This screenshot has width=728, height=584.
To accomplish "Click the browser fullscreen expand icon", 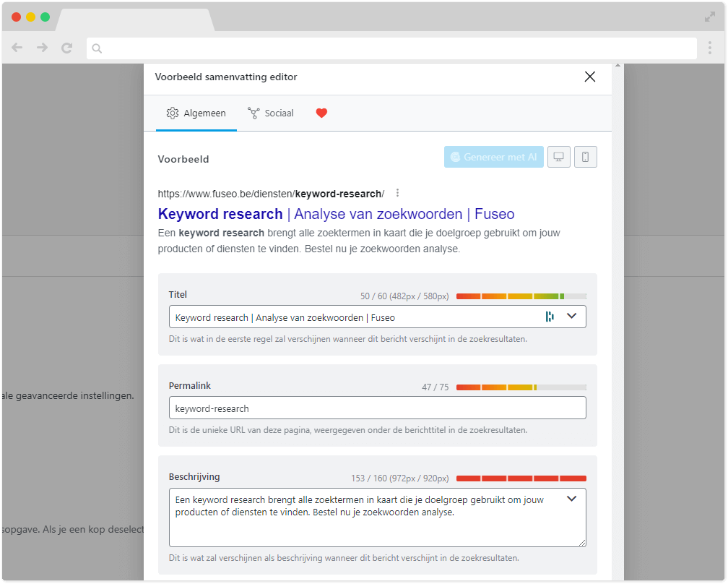I will 710,17.
